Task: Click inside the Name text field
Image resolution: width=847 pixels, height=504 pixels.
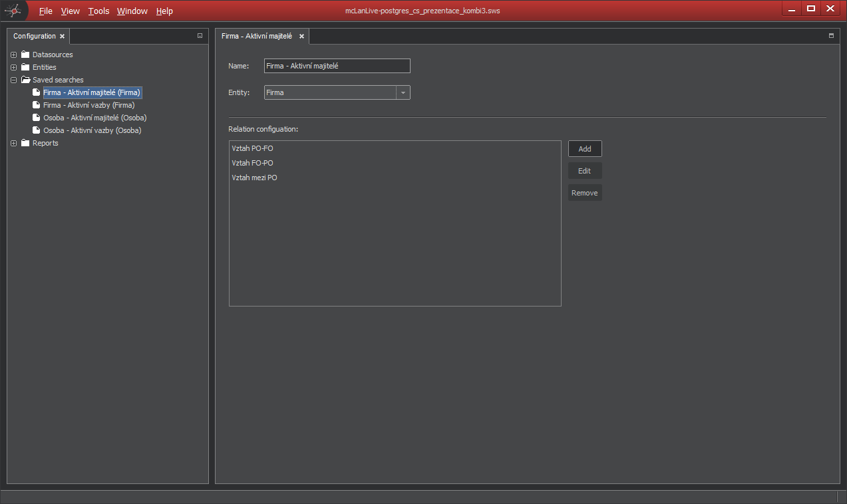Action: click(x=337, y=66)
